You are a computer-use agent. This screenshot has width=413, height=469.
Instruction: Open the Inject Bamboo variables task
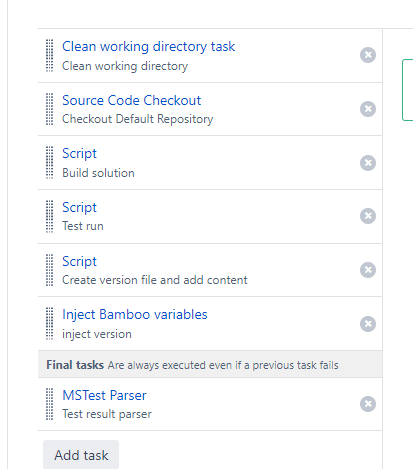[135, 315]
